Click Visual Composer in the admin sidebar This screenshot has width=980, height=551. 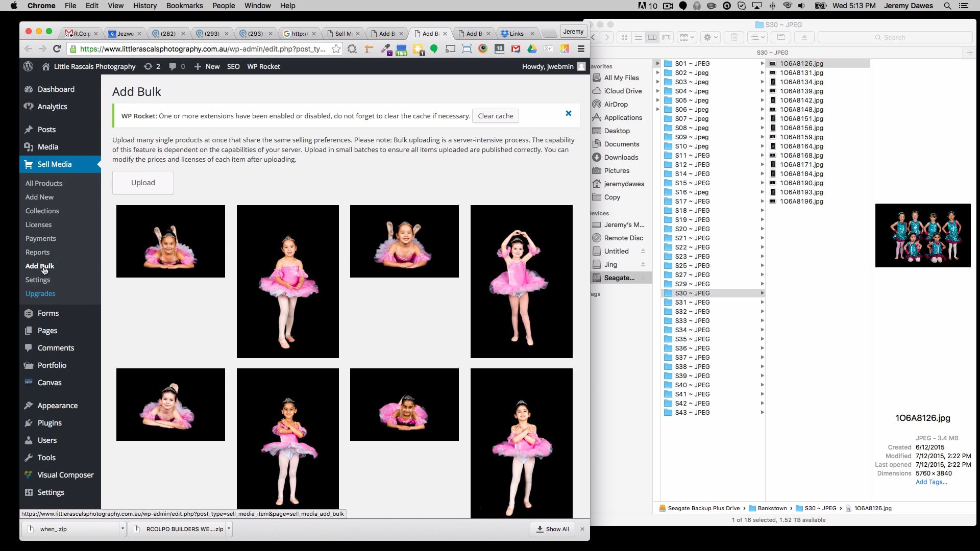65,474
